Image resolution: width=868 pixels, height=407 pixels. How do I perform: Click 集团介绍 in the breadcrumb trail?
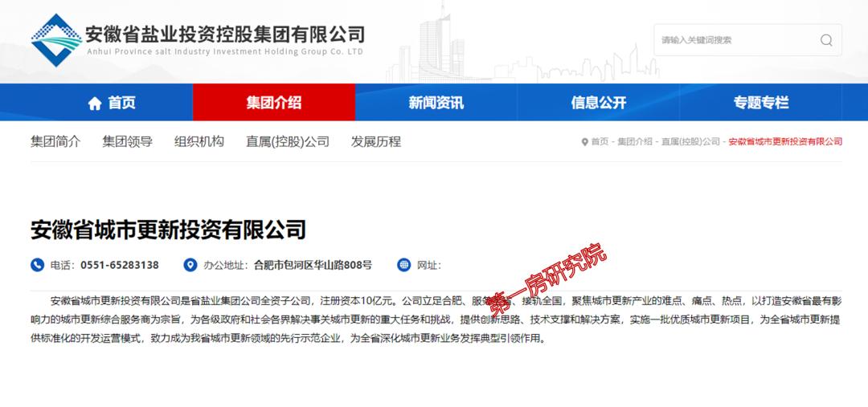[635, 141]
